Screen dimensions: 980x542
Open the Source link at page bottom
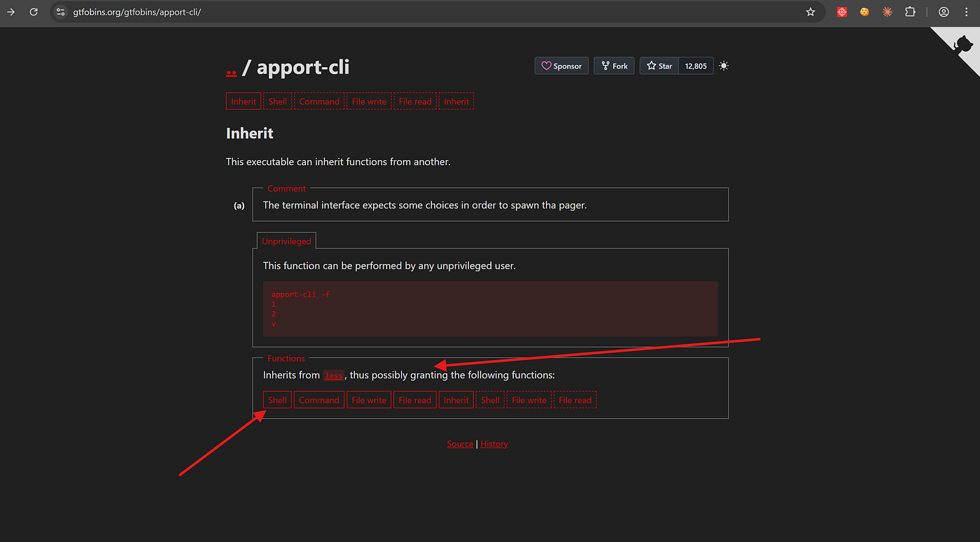[x=461, y=444]
